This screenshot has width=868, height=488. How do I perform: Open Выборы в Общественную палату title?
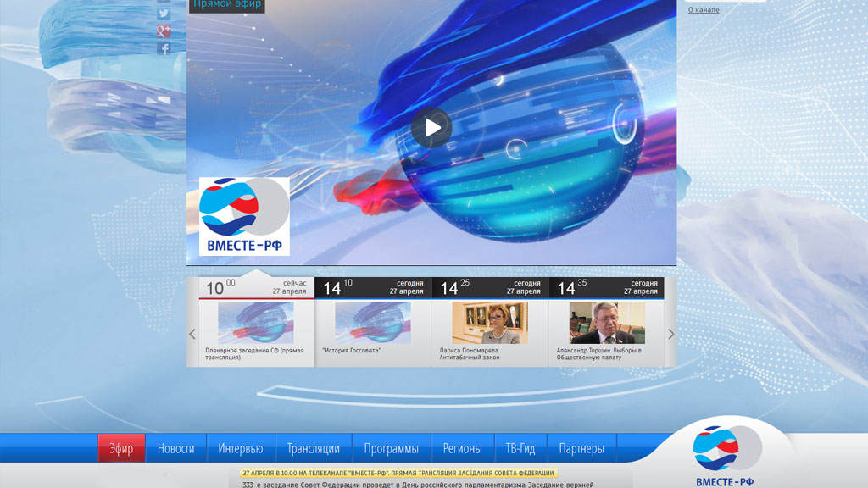point(599,353)
